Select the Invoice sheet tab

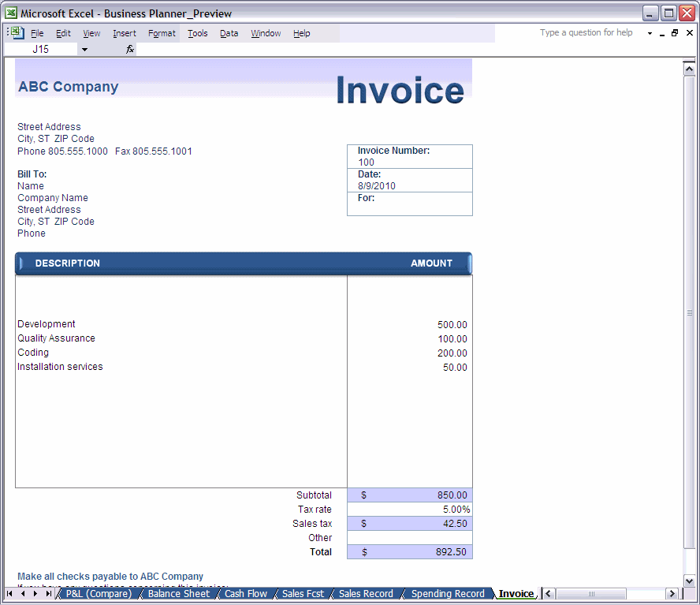pos(516,594)
